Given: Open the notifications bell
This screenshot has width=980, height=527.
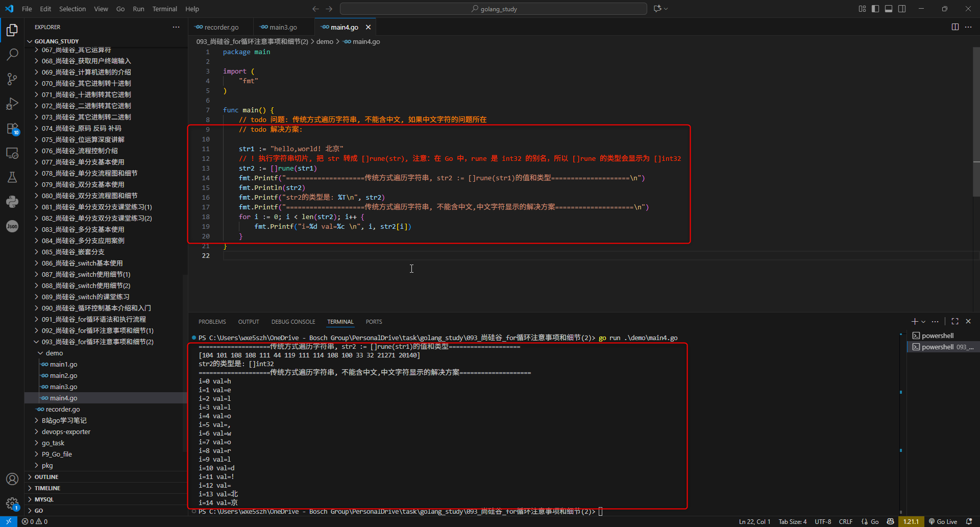Looking at the screenshot, I should click(x=969, y=521).
